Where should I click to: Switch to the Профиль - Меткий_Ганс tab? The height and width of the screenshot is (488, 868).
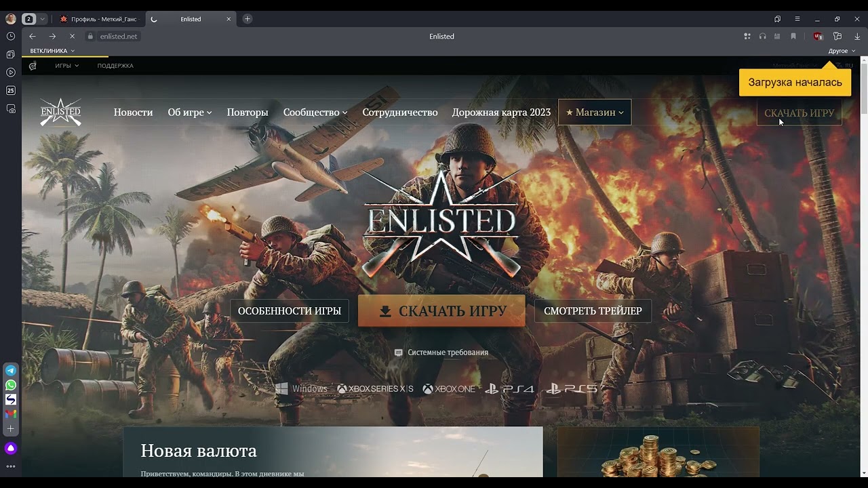pos(98,19)
